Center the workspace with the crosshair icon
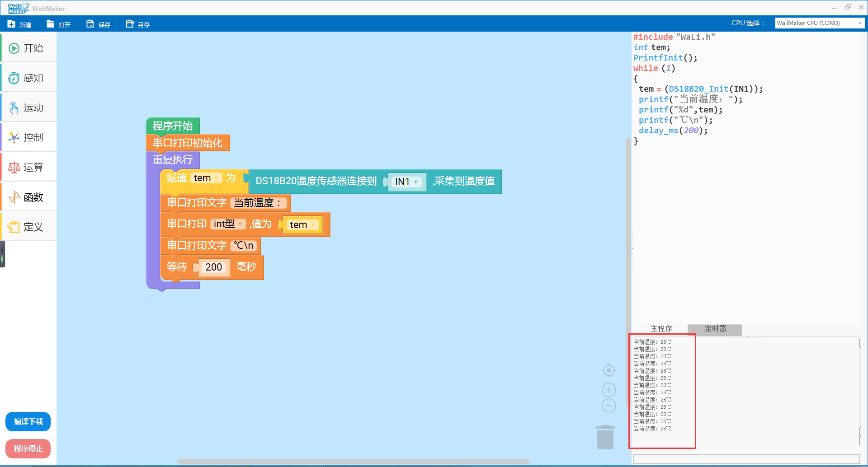This screenshot has height=467, width=868. pyautogui.click(x=609, y=371)
